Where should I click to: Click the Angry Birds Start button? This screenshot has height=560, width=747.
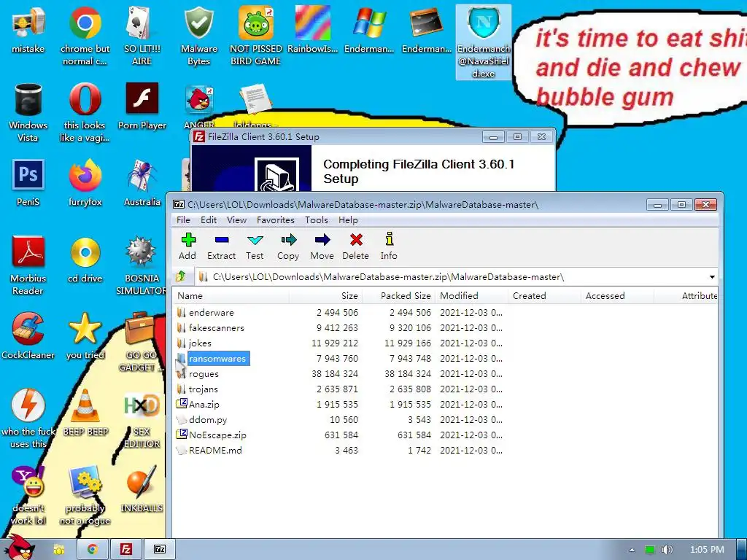[x=19, y=548]
